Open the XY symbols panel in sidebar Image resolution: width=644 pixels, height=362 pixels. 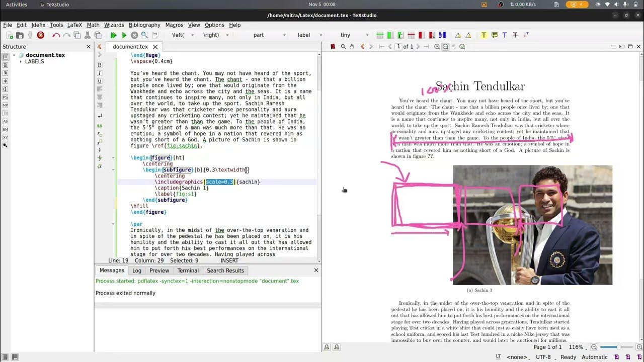5,137
